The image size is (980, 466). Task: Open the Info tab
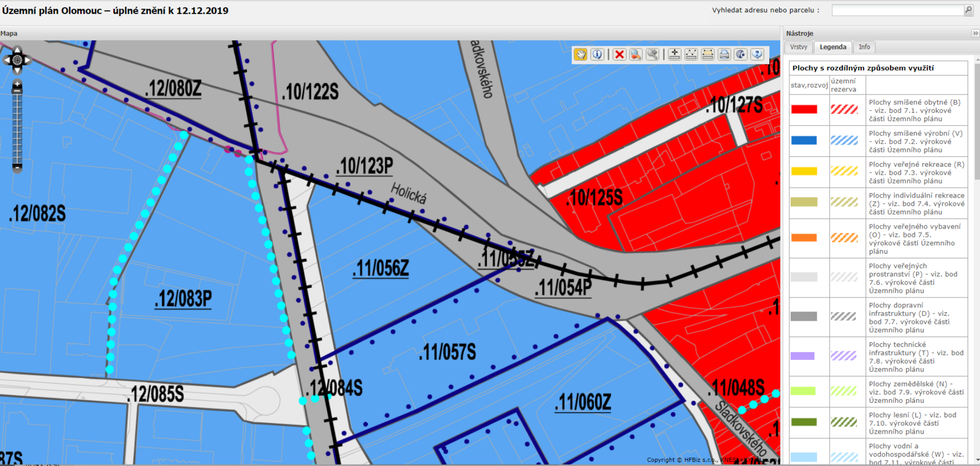pos(864,47)
